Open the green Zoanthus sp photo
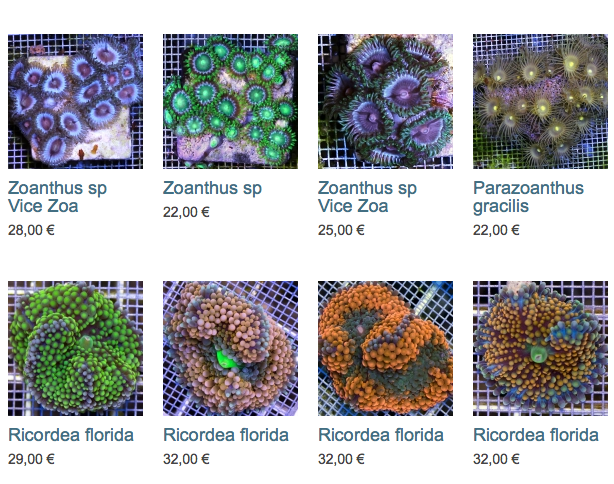The height and width of the screenshot is (484, 614). click(230, 101)
